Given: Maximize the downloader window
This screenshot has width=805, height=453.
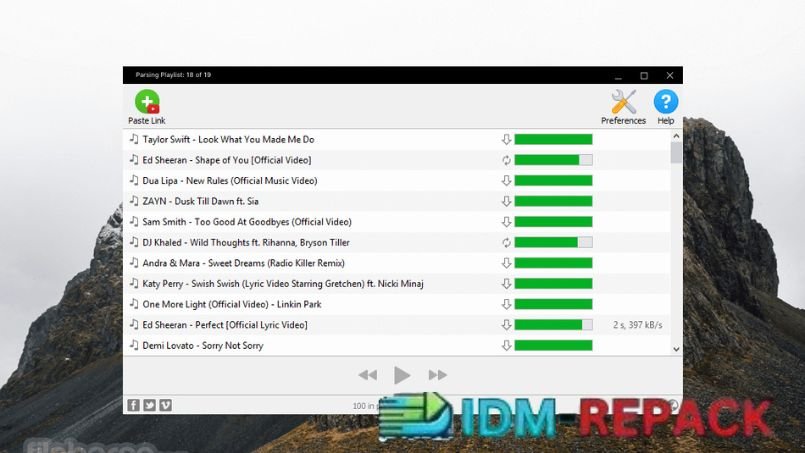Looking at the screenshot, I should (644, 76).
